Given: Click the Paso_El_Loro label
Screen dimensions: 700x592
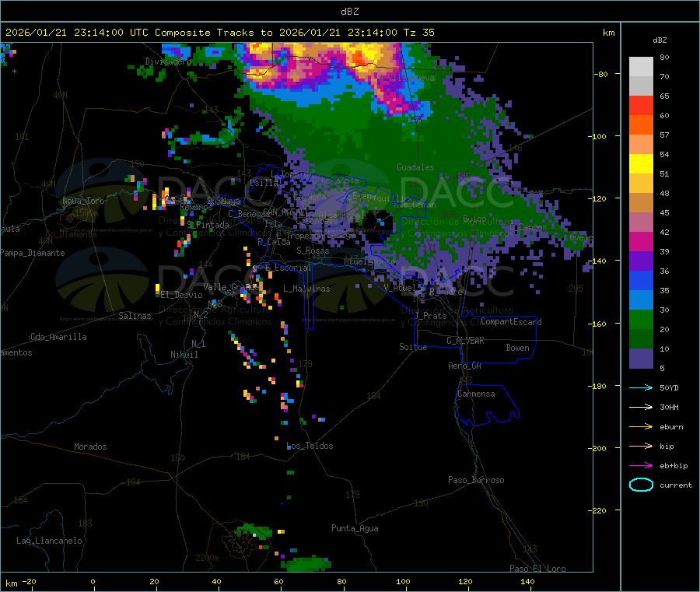Looking at the screenshot, I should click(537, 569).
